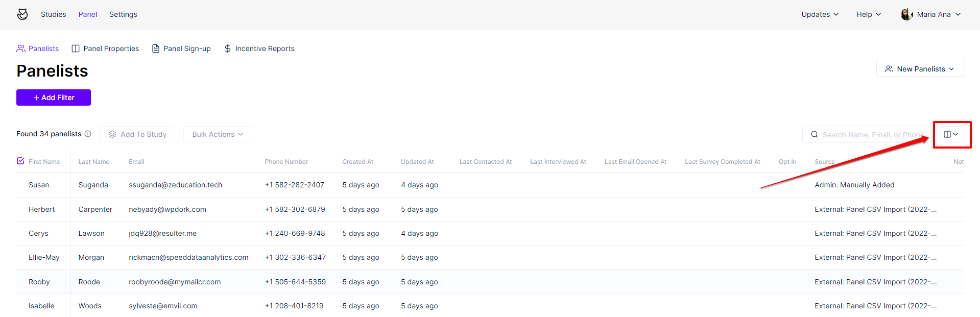This screenshot has width=980, height=317.
Task: Sort by the Phone Number column header
Action: (286, 162)
